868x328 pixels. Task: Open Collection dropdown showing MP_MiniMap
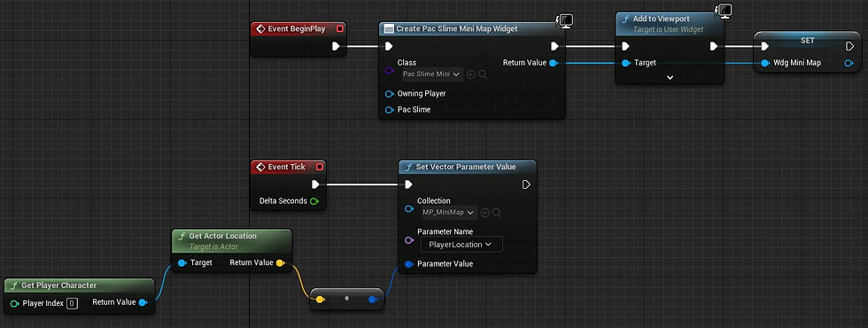coord(447,212)
